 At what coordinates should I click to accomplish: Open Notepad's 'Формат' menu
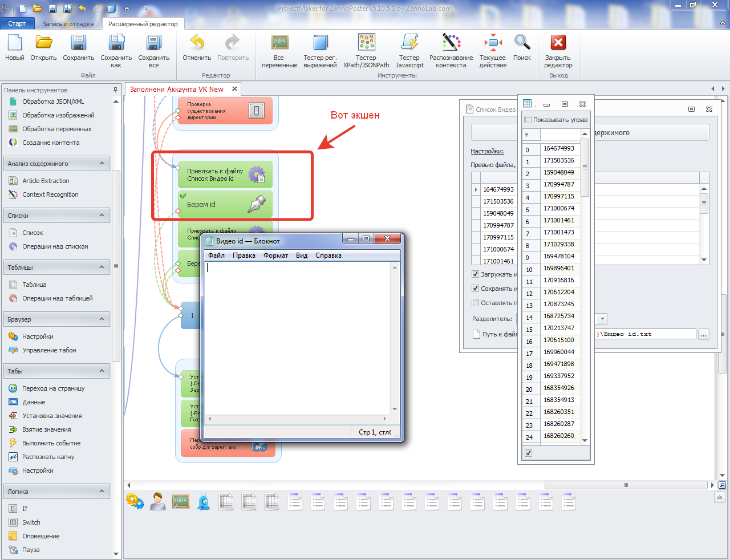click(275, 255)
